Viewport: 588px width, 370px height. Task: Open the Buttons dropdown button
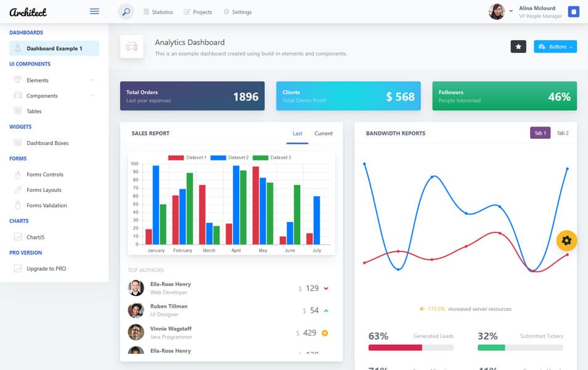[555, 46]
